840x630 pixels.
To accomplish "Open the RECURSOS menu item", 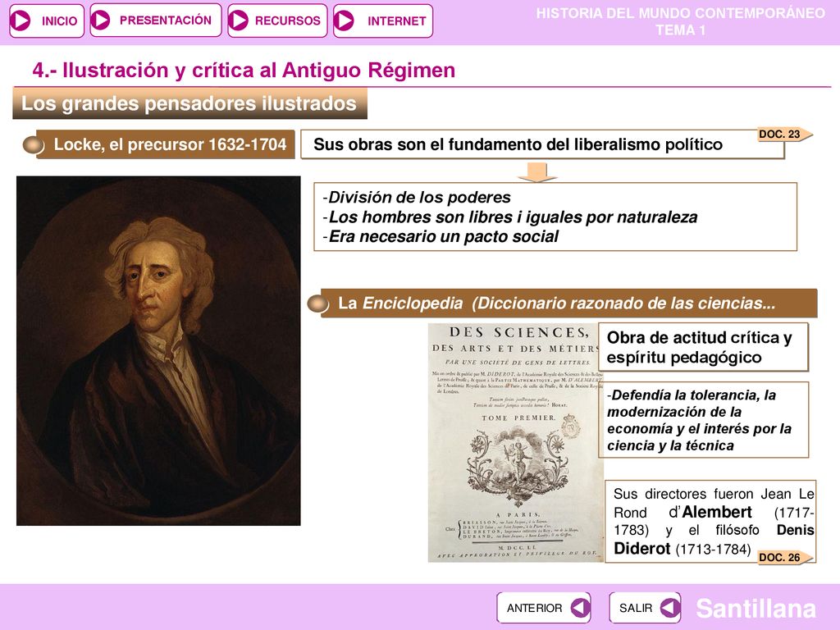I will (x=277, y=21).
